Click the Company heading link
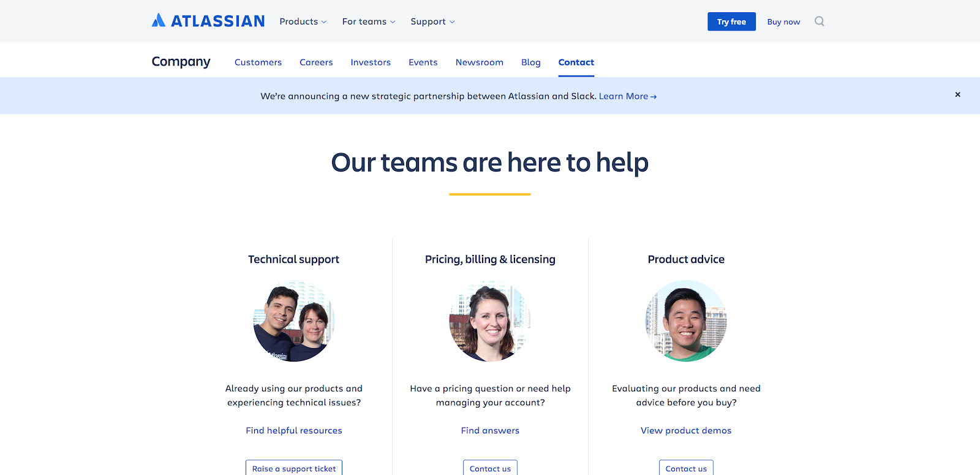980x475 pixels. pos(181,61)
